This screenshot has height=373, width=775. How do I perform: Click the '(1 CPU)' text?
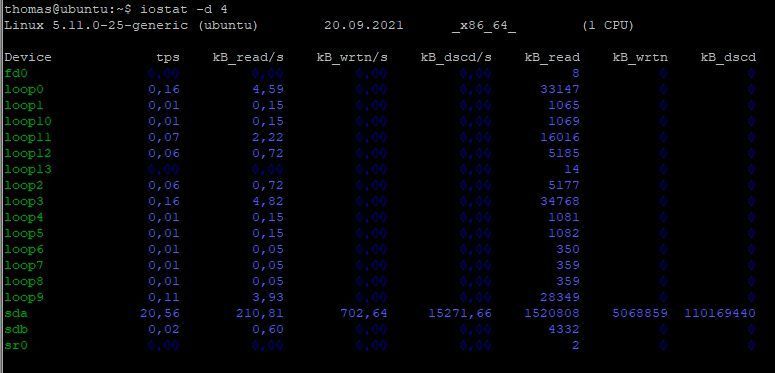point(608,26)
